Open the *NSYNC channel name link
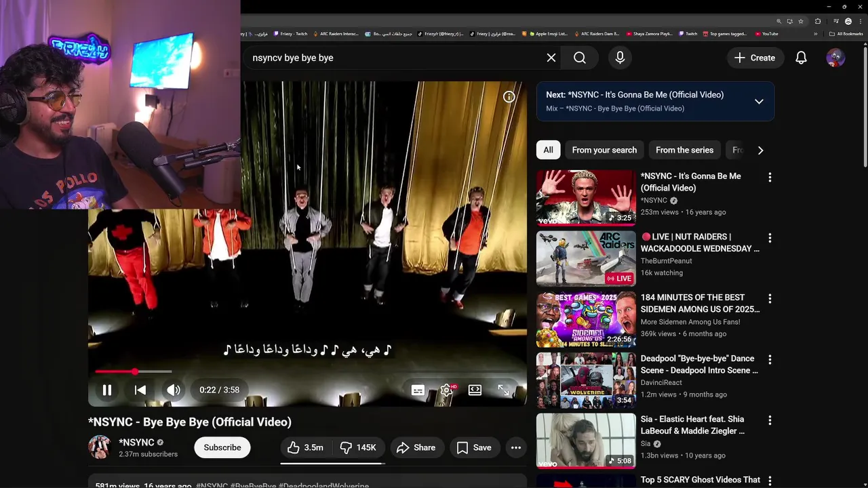868x488 pixels. 136,443
